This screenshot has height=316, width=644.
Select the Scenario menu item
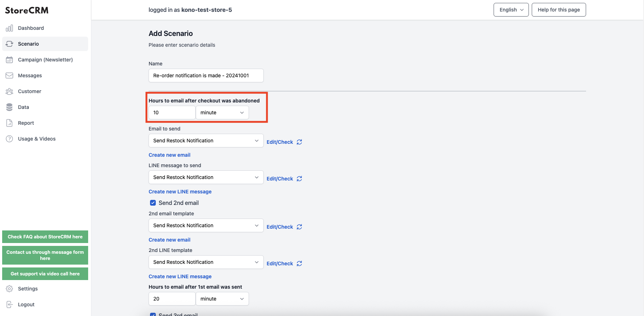click(x=45, y=44)
